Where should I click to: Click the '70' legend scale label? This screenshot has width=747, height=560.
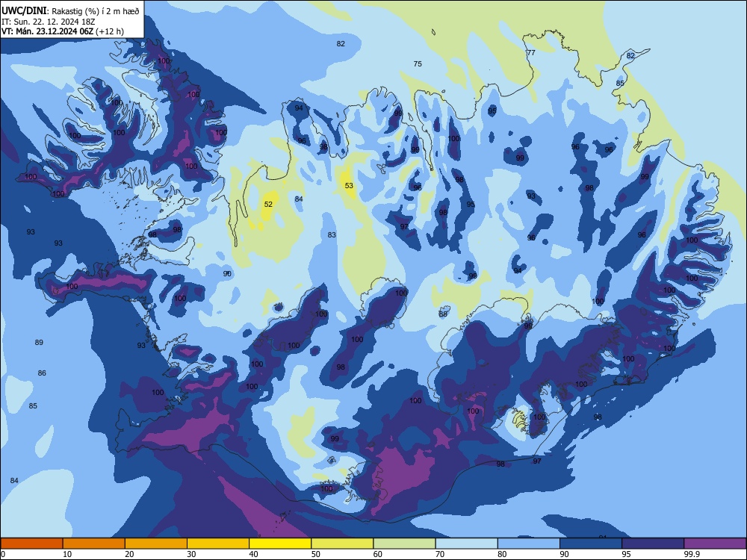[440, 554]
